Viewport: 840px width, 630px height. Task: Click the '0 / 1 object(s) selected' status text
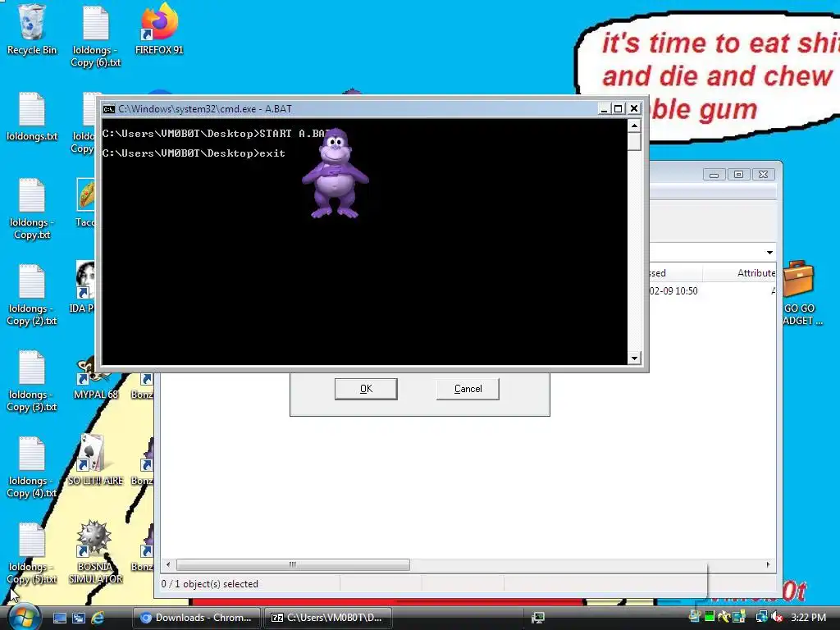click(x=209, y=584)
